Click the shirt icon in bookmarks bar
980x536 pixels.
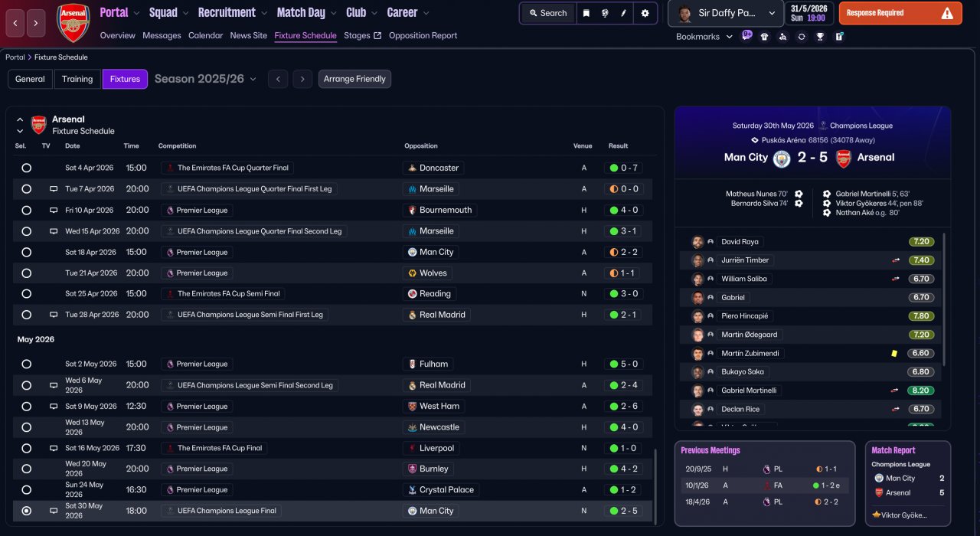[x=764, y=37]
